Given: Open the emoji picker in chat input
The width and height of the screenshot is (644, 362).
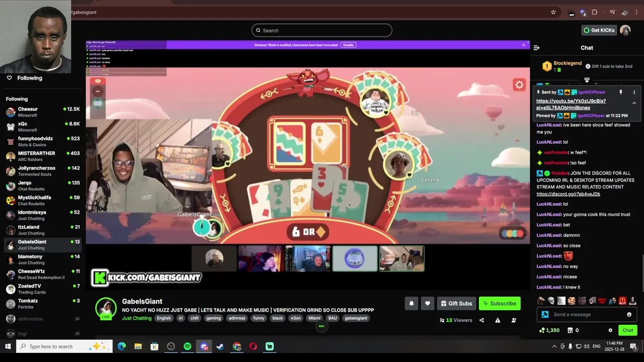Looking at the screenshot, I should (629, 315).
